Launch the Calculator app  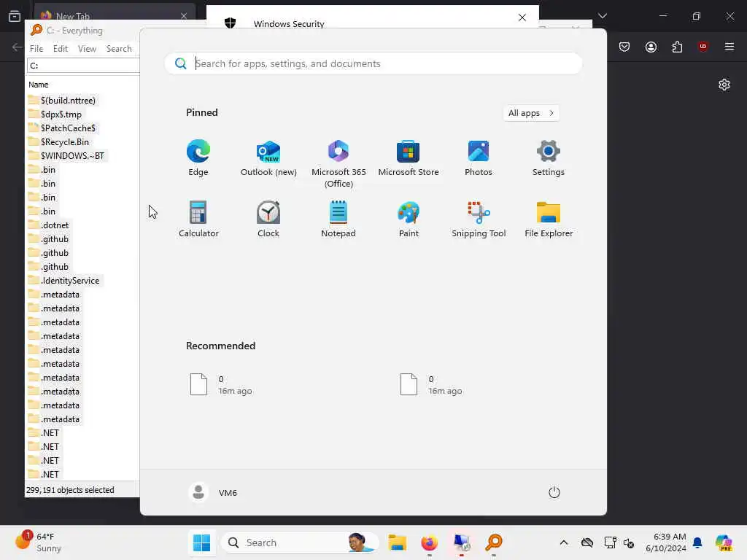(198, 219)
